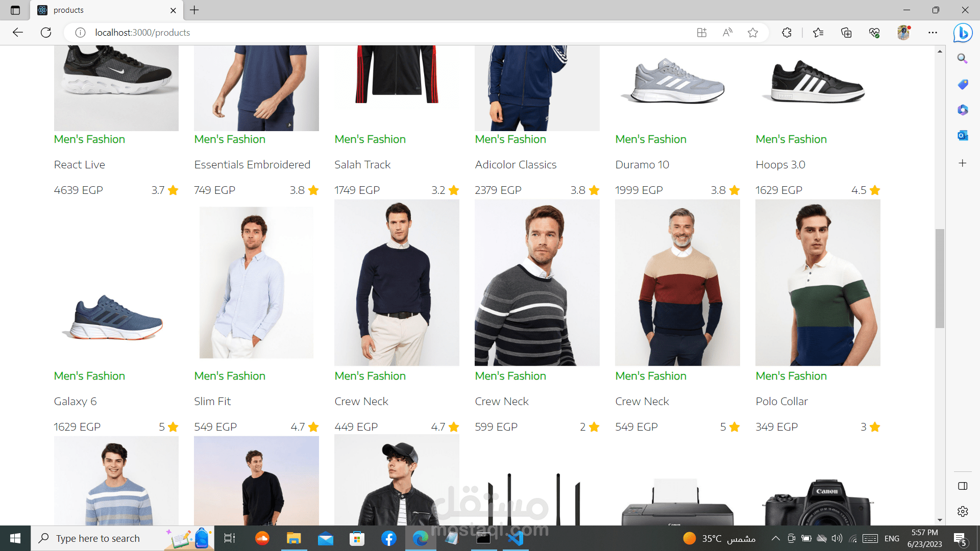Open Visual Studio Code from taskbar
This screenshot has height=551, width=980.
(516, 538)
